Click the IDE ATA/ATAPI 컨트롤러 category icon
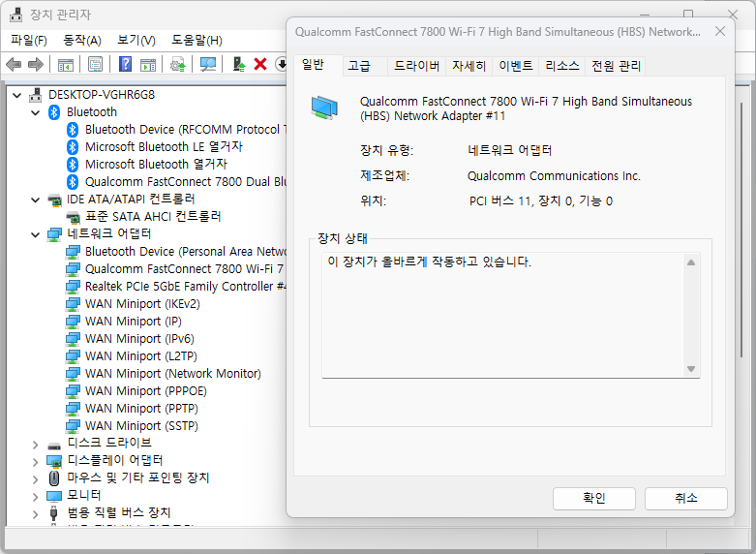 click(x=54, y=200)
